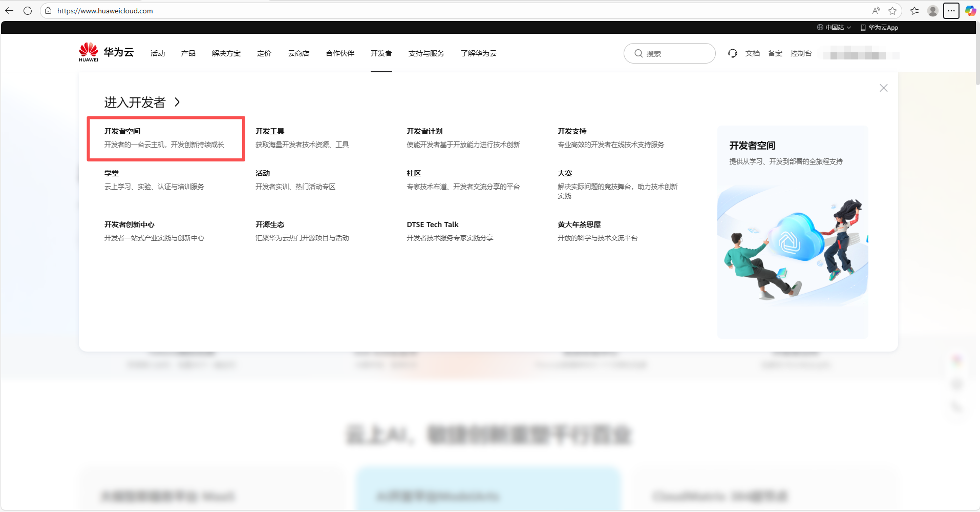Open the 了解华为云 navigation menu
This screenshot has height=512, width=980.
pyautogui.click(x=479, y=53)
